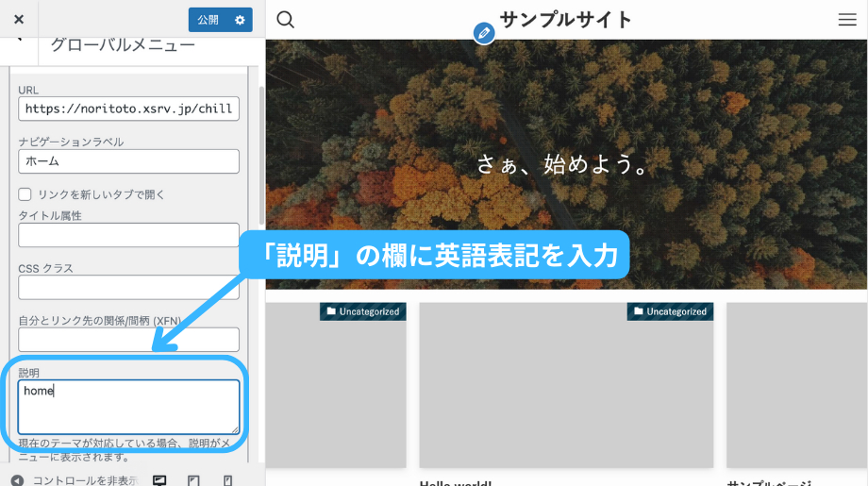This screenshot has width=868, height=486.
Task: Click the search magnifier icon in site header
Action: click(286, 20)
